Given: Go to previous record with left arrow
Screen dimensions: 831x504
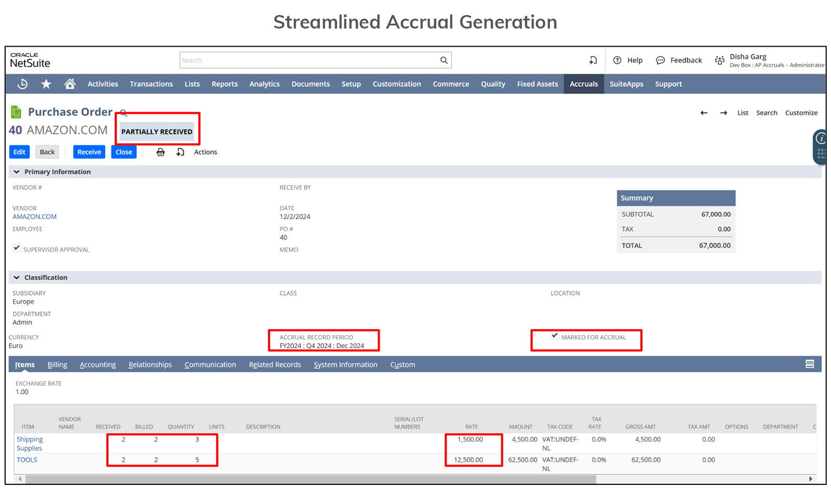Looking at the screenshot, I should (x=704, y=113).
